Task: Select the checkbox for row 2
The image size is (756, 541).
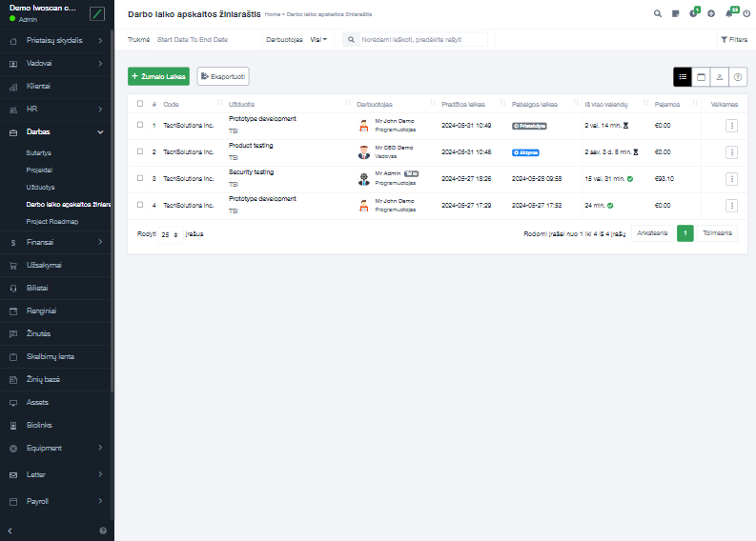Action: pyautogui.click(x=140, y=151)
